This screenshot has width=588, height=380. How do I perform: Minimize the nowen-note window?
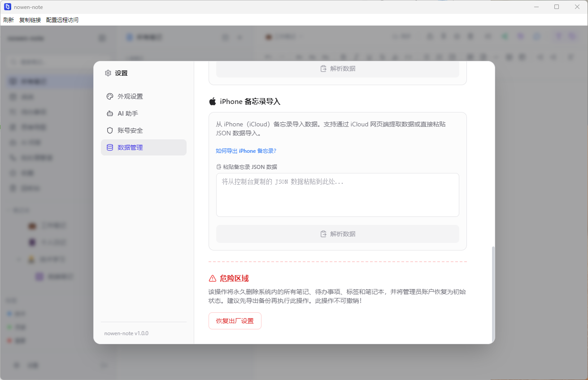tap(536, 7)
